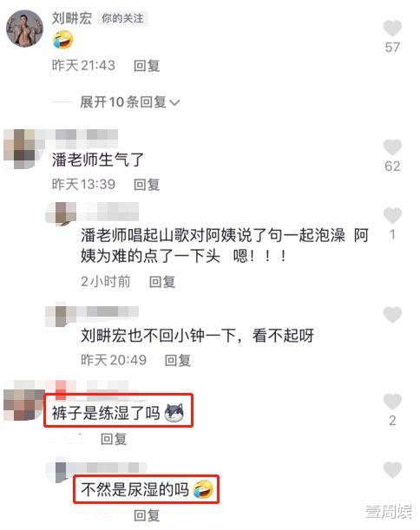Like the 裤子是练湿了吗 comment
The width and height of the screenshot is (420, 530).
click(x=392, y=402)
